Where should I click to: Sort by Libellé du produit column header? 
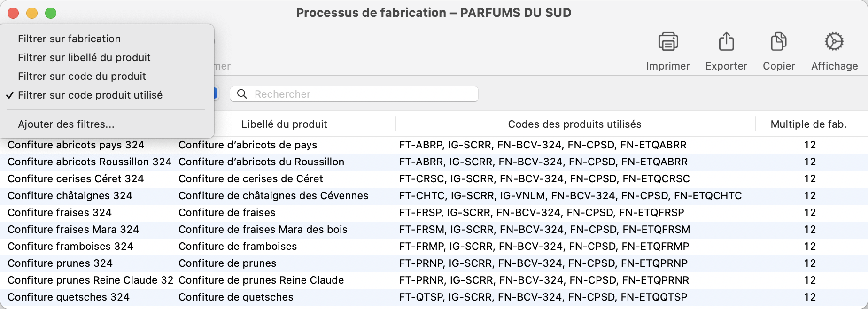(284, 124)
